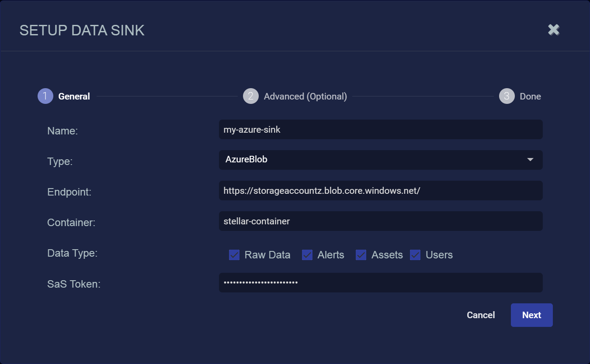This screenshot has width=590, height=364.
Task: Open the Type dropdown showing AzureBlob
Action: coord(381,160)
